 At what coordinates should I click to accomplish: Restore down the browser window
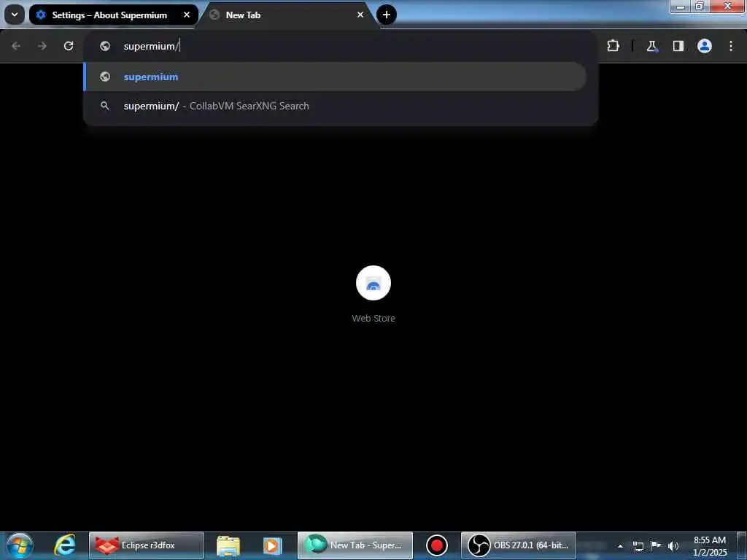coord(700,6)
